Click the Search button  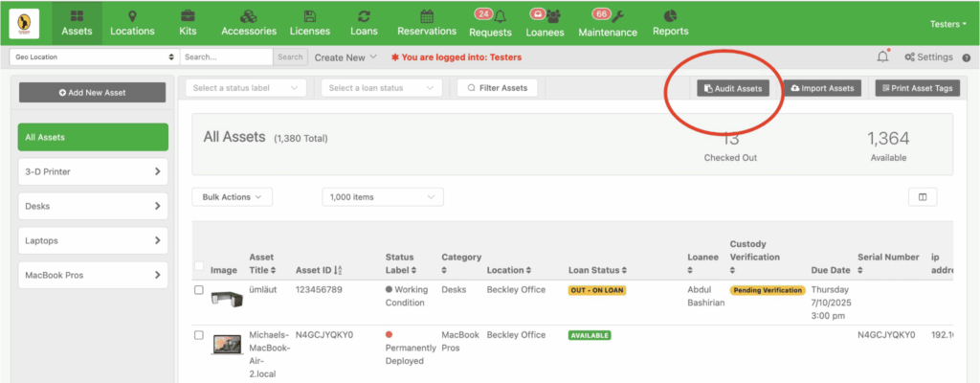290,56
